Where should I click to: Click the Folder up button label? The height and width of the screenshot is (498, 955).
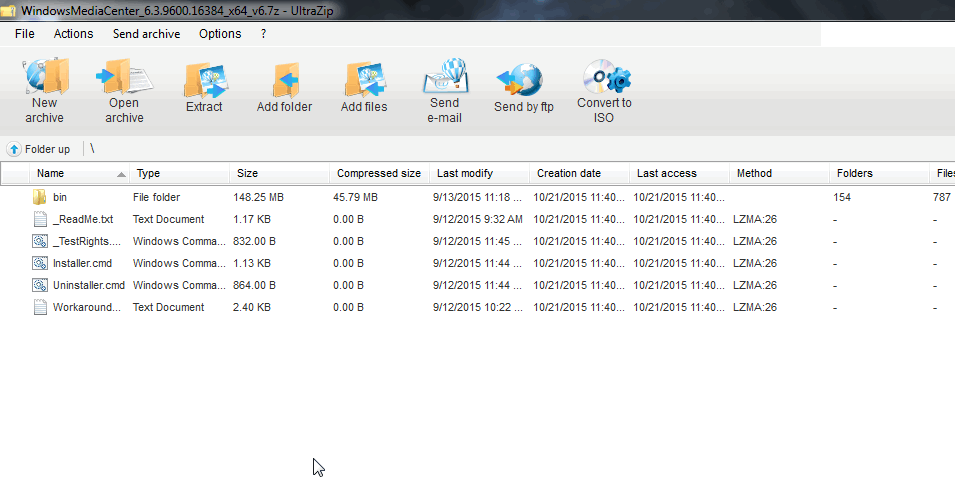(48, 149)
